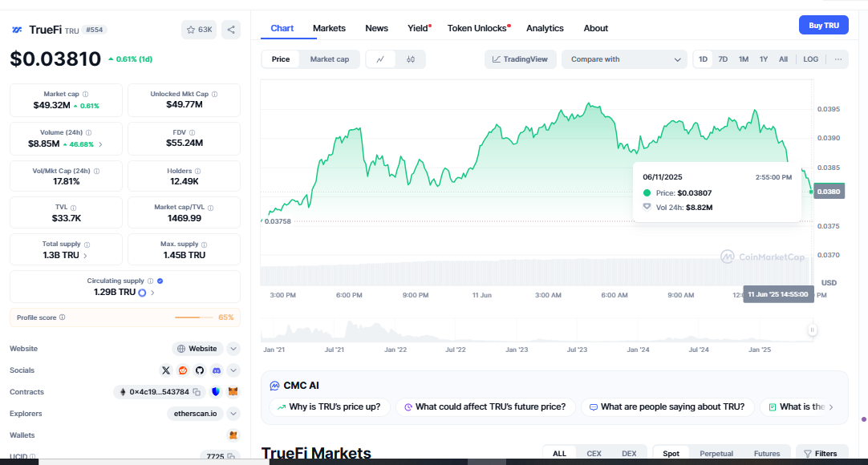Toggle LOG scale on the chart
This screenshot has width=868, height=465.
click(x=810, y=59)
